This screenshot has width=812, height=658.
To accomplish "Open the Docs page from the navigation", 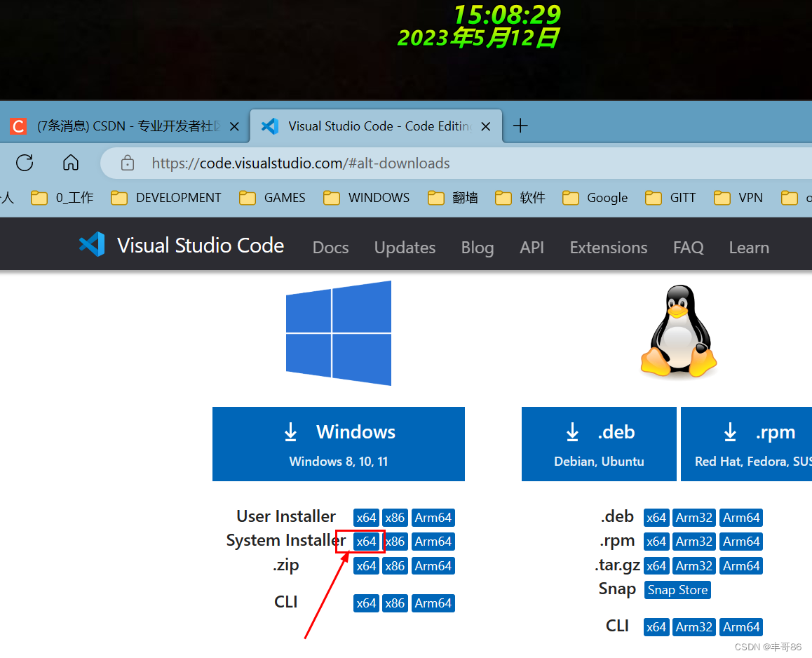I will tap(330, 247).
